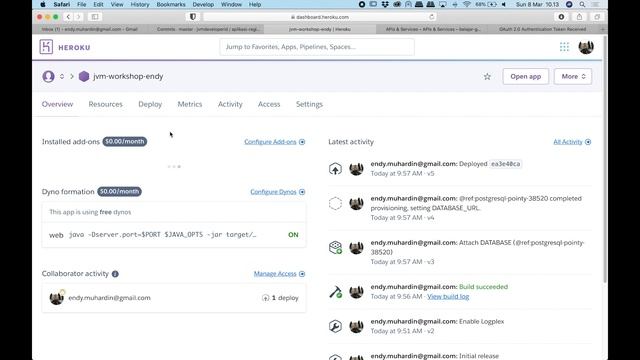Image resolution: width=640 pixels, height=360 pixels.
Task: Click the Safari privacy shield icon
Action: pos(193,17)
